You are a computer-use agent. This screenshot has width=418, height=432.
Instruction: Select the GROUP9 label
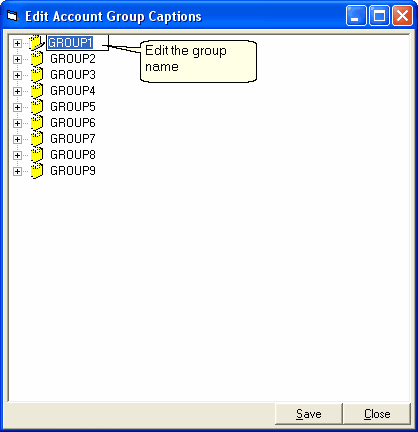tap(73, 171)
